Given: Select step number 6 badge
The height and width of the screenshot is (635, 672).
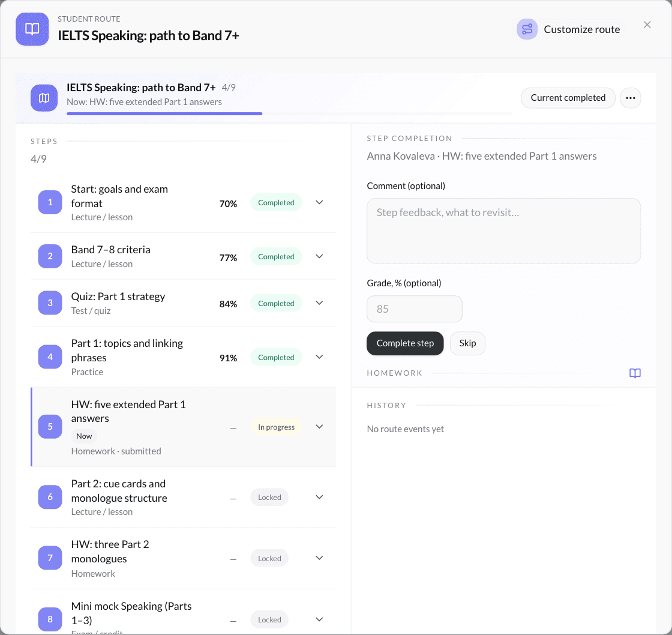Looking at the screenshot, I should tap(50, 497).
